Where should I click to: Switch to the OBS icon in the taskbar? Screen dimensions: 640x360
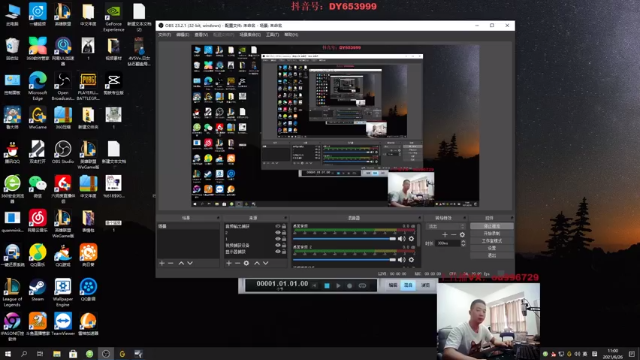[106, 354]
